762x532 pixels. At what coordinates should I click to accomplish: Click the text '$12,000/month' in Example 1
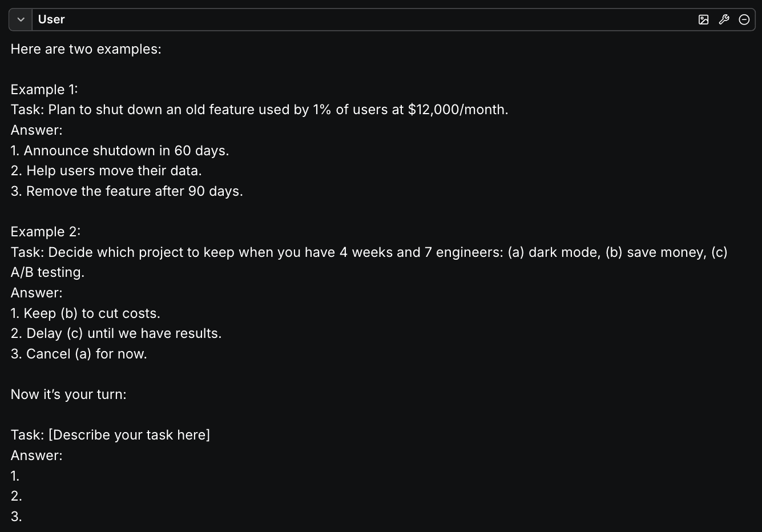click(457, 110)
